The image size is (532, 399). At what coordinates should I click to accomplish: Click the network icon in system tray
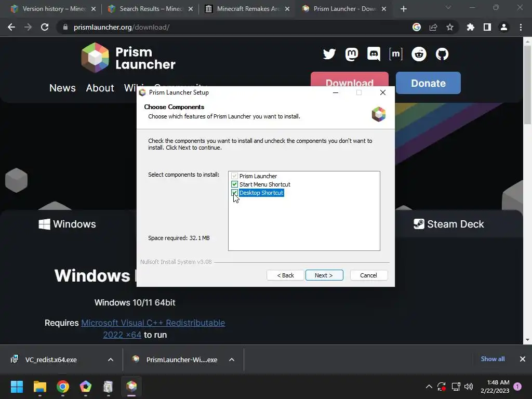(456, 387)
